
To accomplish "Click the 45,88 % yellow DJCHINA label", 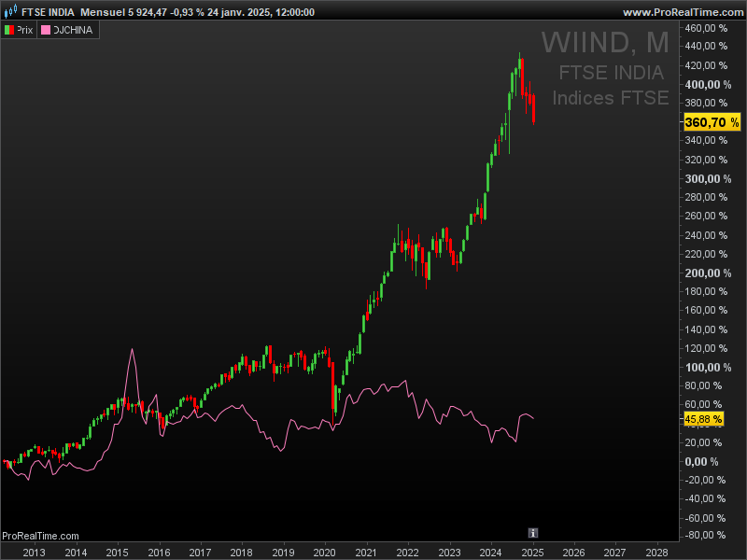I will (704, 419).
